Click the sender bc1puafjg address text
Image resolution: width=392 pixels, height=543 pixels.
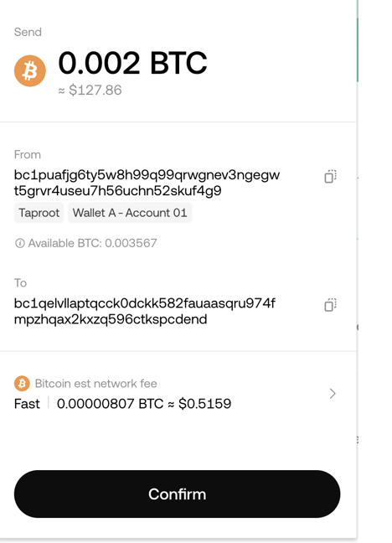coord(147,183)
